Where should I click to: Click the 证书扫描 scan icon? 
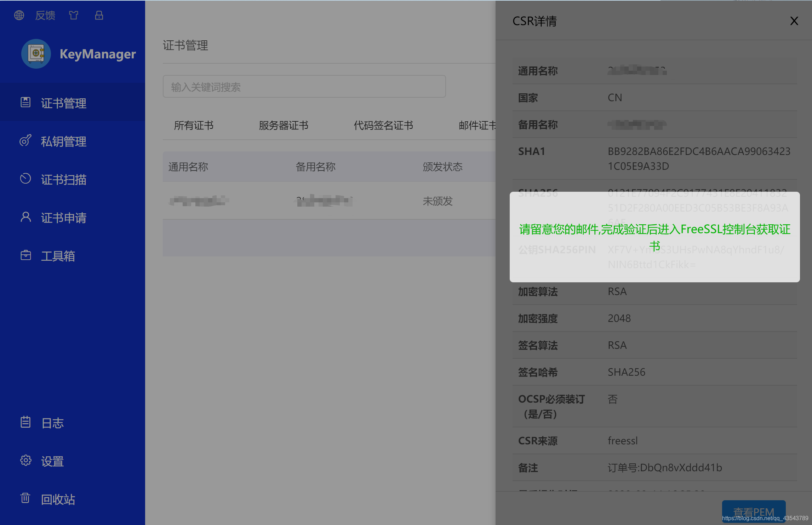tap(25, 179)
